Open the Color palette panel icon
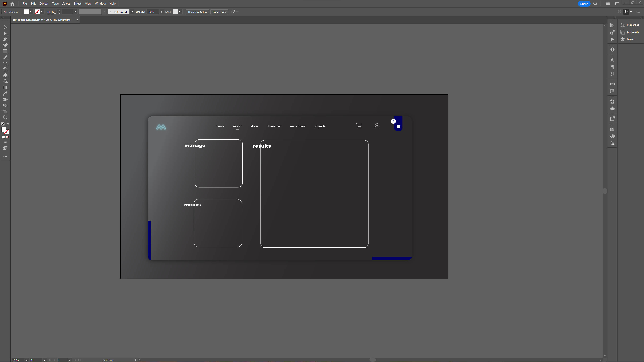The width and height of the screenshot is (644, 362). pyautogui.click(x=612, y=136)
